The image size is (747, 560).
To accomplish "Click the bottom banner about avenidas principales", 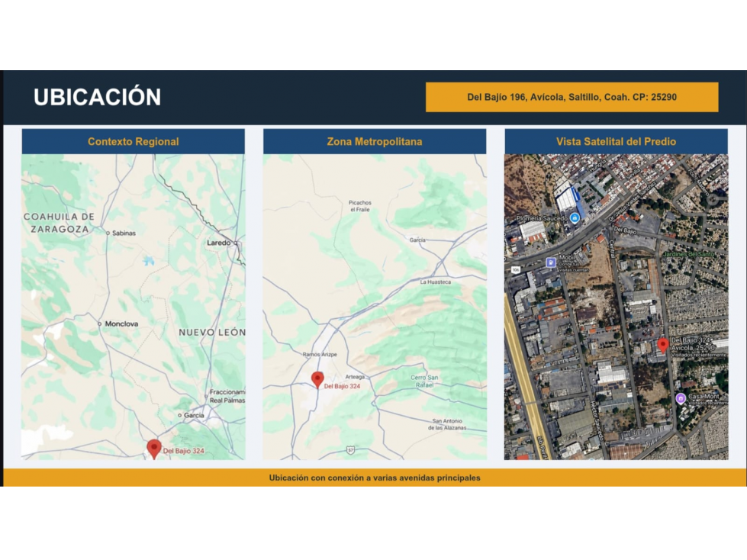I will click(375, 478).
